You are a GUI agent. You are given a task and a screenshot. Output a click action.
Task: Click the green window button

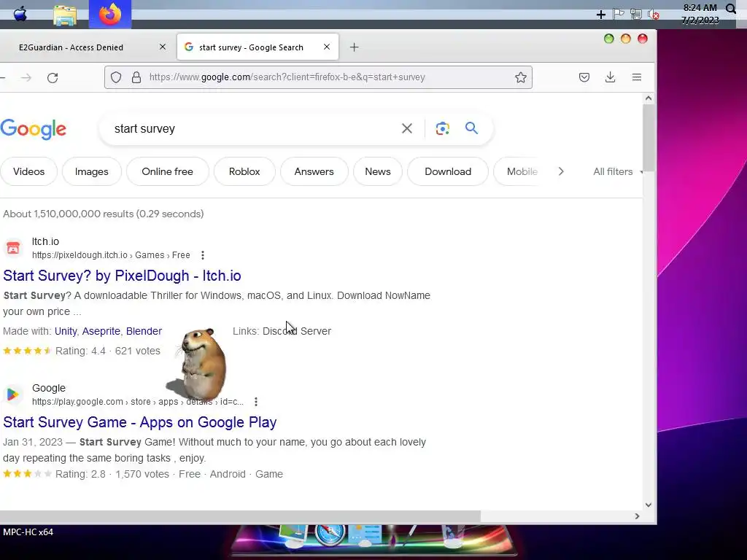click(x=609, y=39)
